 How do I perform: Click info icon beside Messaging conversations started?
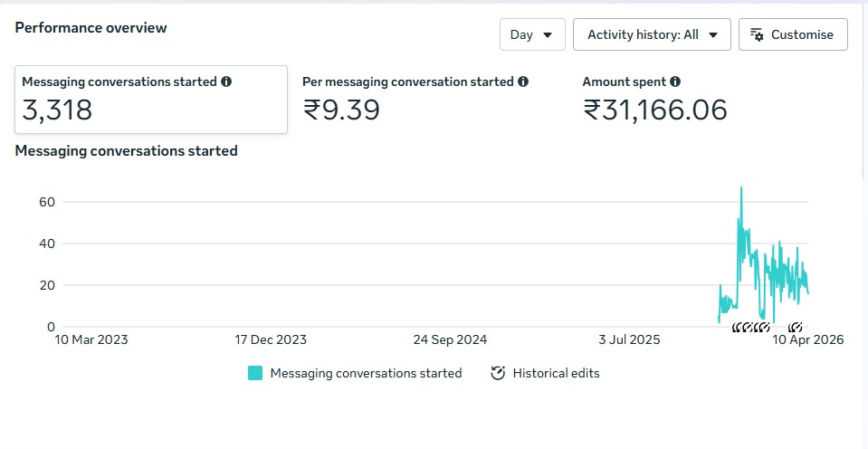click(226, 81)
